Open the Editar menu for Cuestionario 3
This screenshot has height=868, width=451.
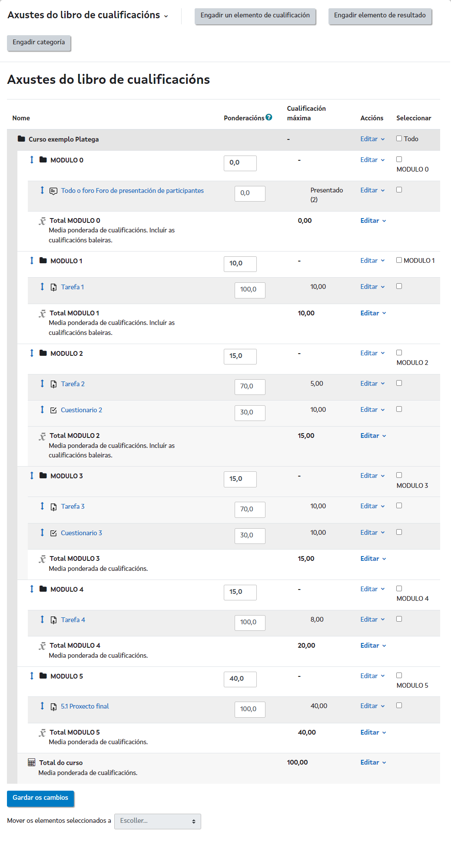pos(372,532)
